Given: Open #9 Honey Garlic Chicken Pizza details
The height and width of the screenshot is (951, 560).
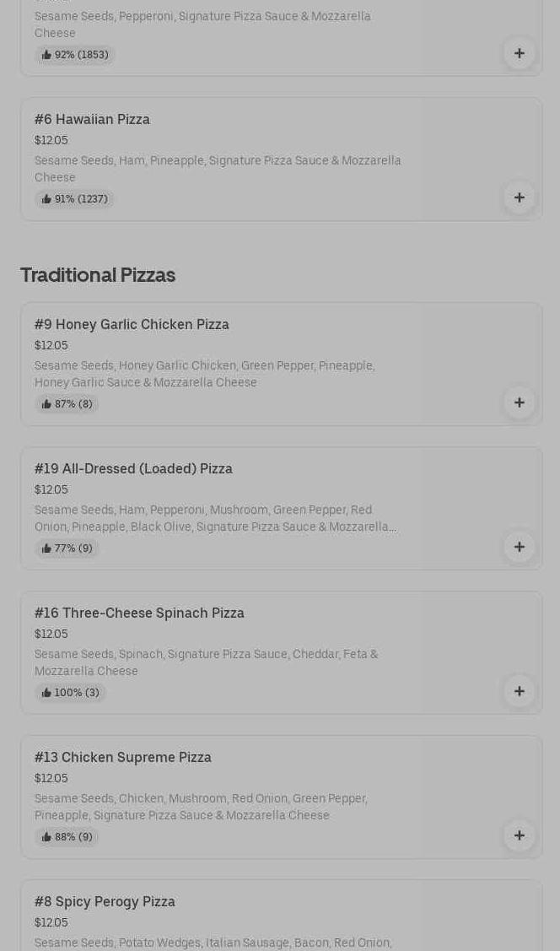Looking at the screenshot, I should [x=132, y=324].
